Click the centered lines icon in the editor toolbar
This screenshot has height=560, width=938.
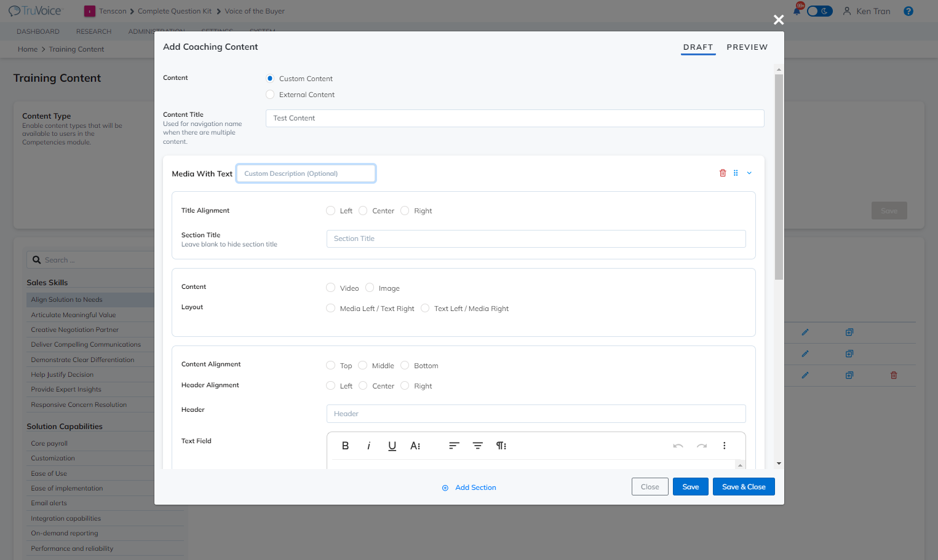[478, 446]
